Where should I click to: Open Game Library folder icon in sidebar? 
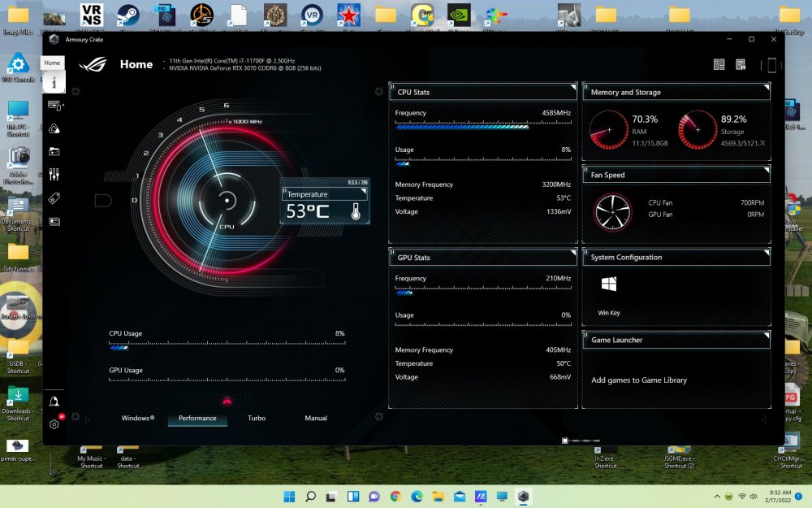(54, 151)
